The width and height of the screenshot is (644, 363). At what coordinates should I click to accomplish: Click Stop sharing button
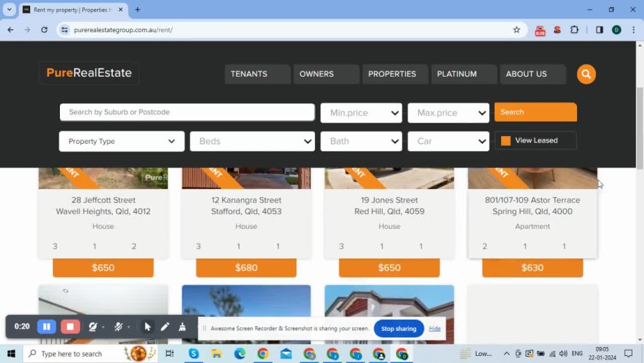pyautogui.click(x=399, y=328)
